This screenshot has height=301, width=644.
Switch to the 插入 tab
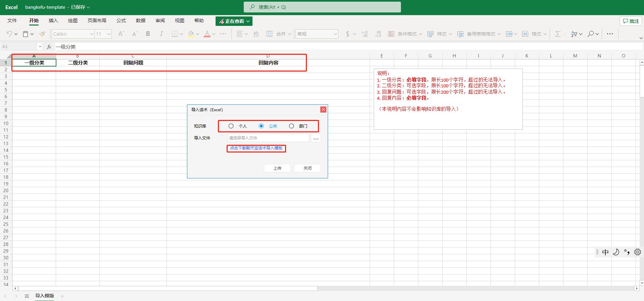click(x=53, y=20)
